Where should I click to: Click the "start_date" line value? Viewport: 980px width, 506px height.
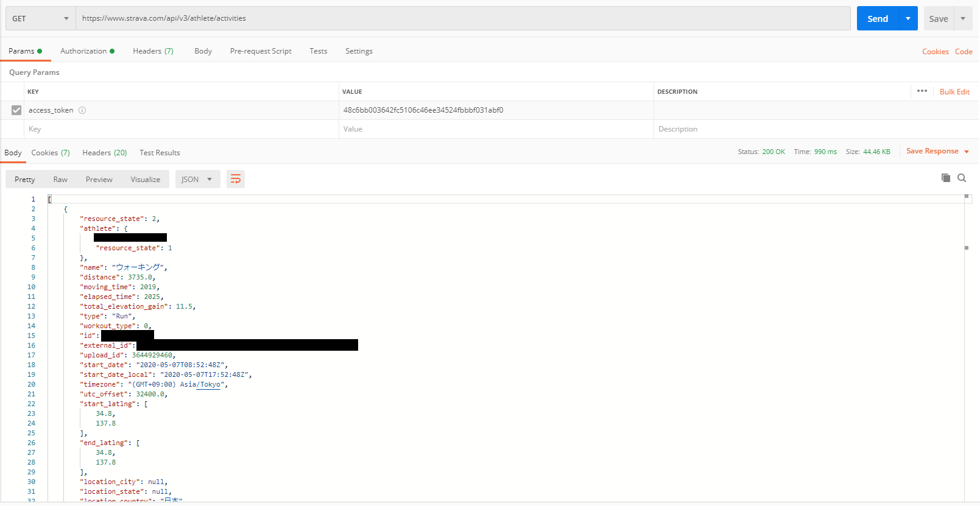tap(180, 365)
